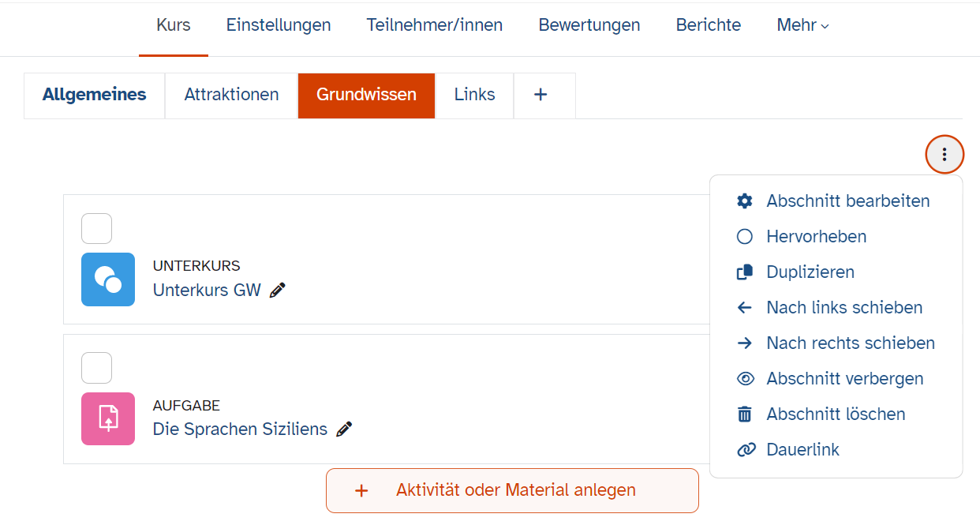Click the chain link icon next to Dauerlink

click(x=745, y=449)
